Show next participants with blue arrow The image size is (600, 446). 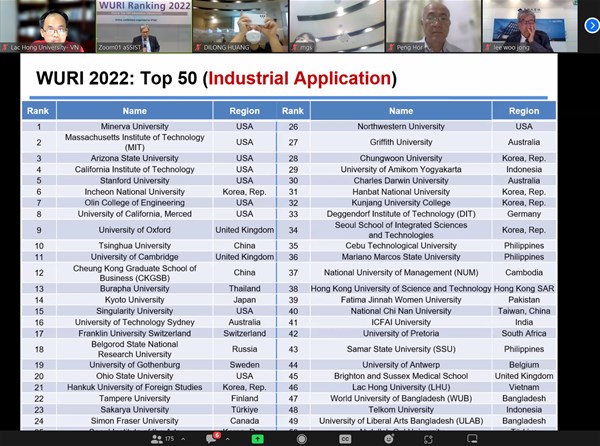coord(590,26)
